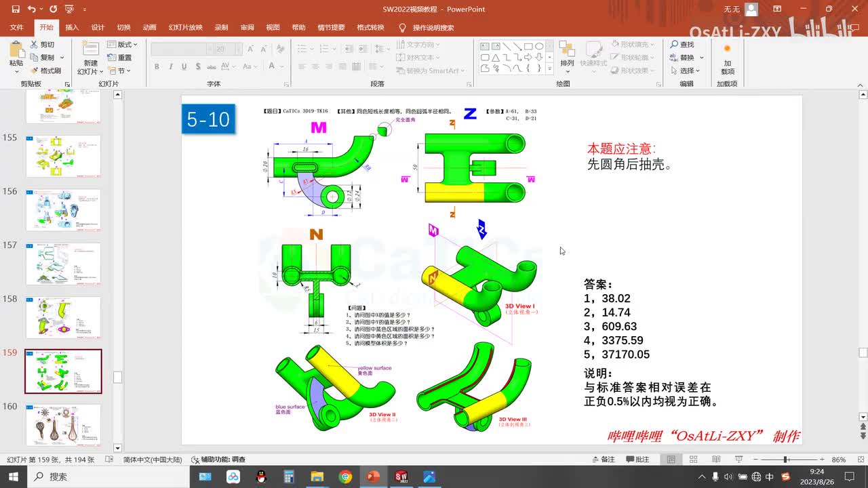
Task: Switch to Normal view in status bar
Action: pyautogui.click(x=671, y=460)
